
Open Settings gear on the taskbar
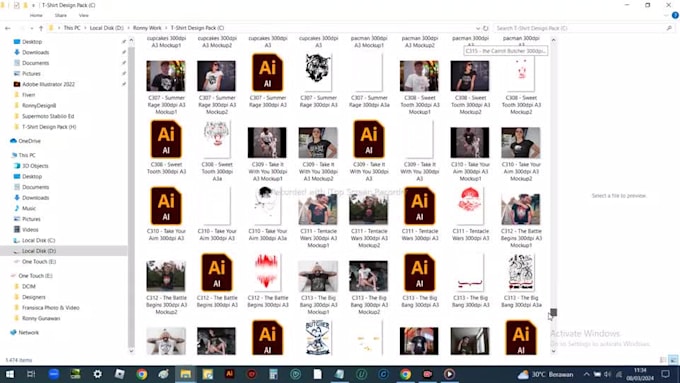point(98,374)
